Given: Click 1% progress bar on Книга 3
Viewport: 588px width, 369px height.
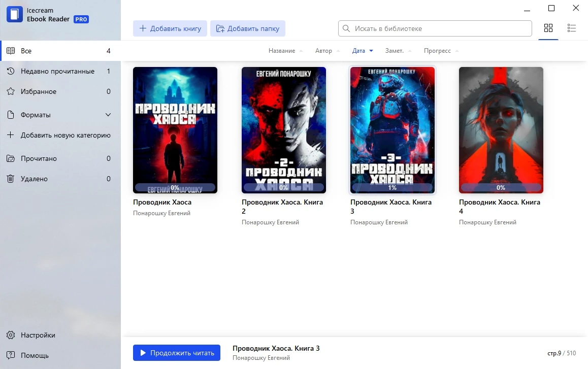Looking at the screenshot, I should tap(392, 187).
